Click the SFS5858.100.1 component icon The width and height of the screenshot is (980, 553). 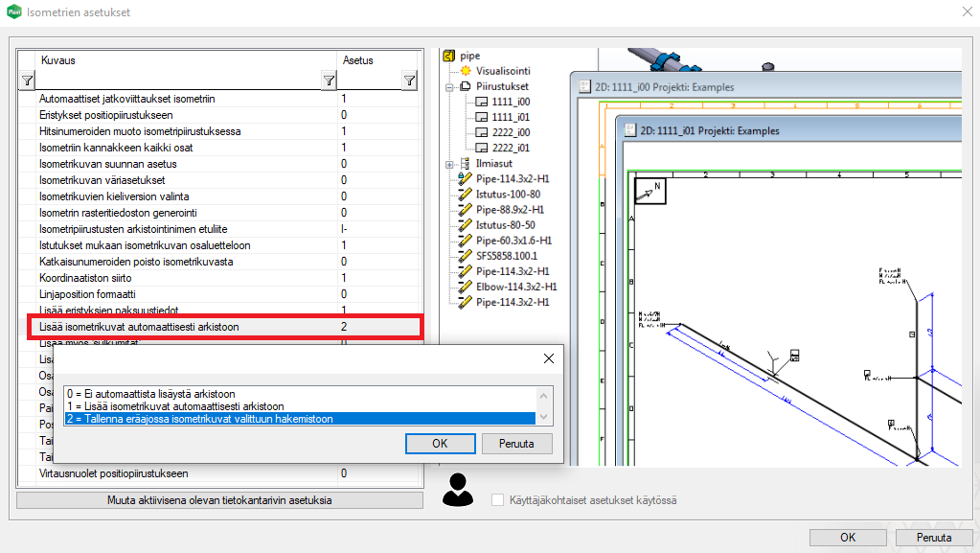tap(466, 256)
